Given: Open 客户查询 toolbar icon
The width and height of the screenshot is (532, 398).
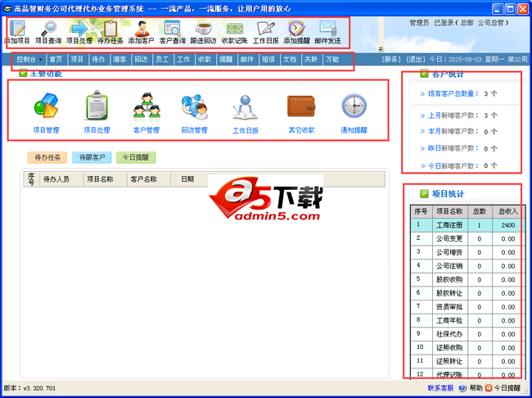Looking at the screenshot, I should (173, 29).
